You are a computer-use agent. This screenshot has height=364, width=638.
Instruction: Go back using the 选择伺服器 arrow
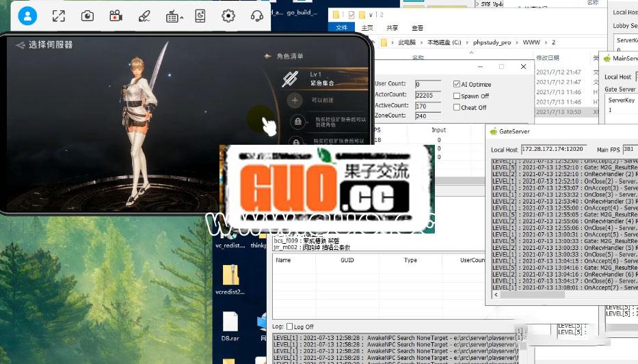[x=21, y=44]
